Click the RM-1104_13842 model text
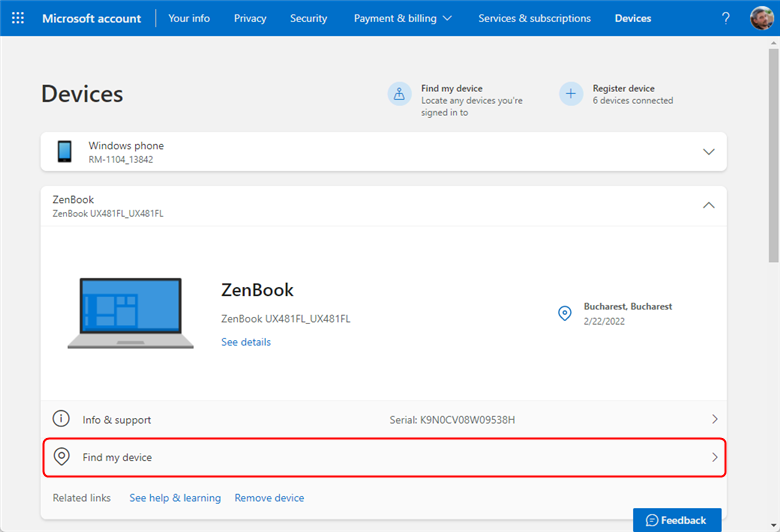Image resolution: width=780 pixels, height=532 pixels. [121, 160]
